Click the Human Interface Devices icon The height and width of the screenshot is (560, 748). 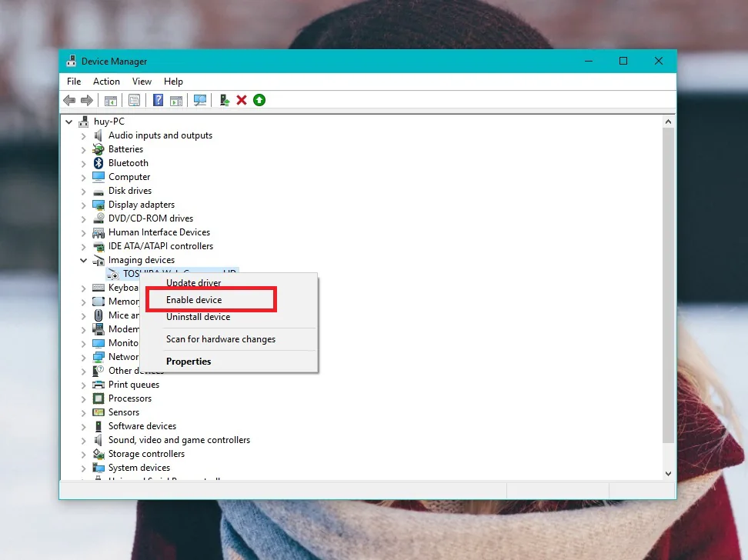(x=99, y=232)
